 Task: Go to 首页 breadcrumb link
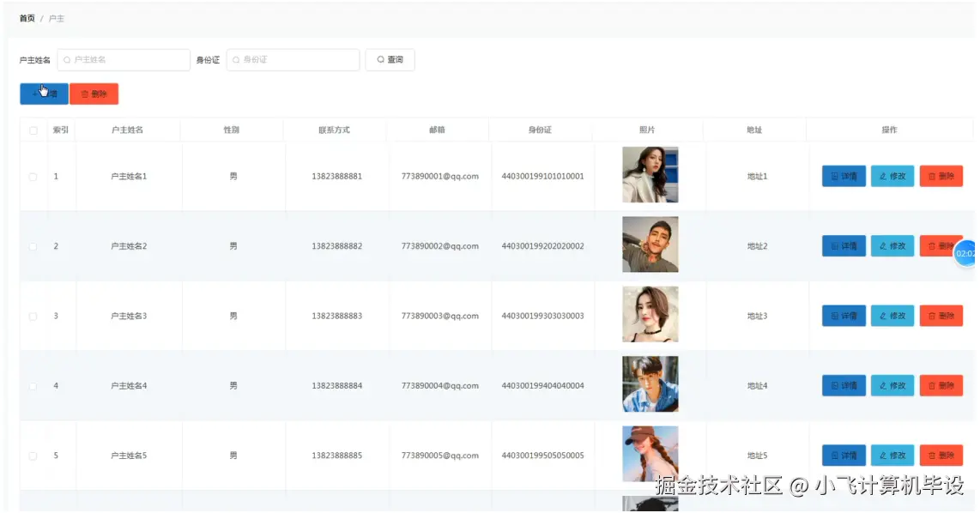point(27,19)
